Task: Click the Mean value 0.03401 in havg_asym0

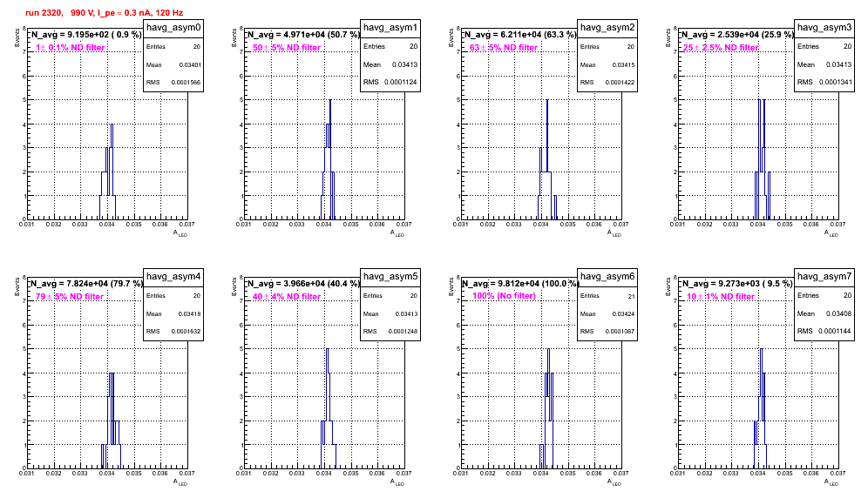Action: click(x=190, y=64)
